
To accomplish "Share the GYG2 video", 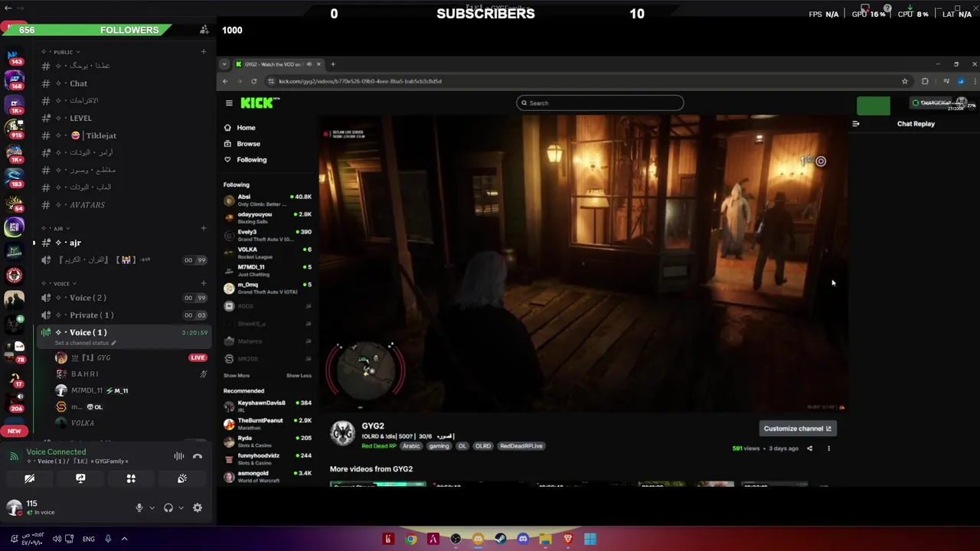I will [x=809, y=448].
